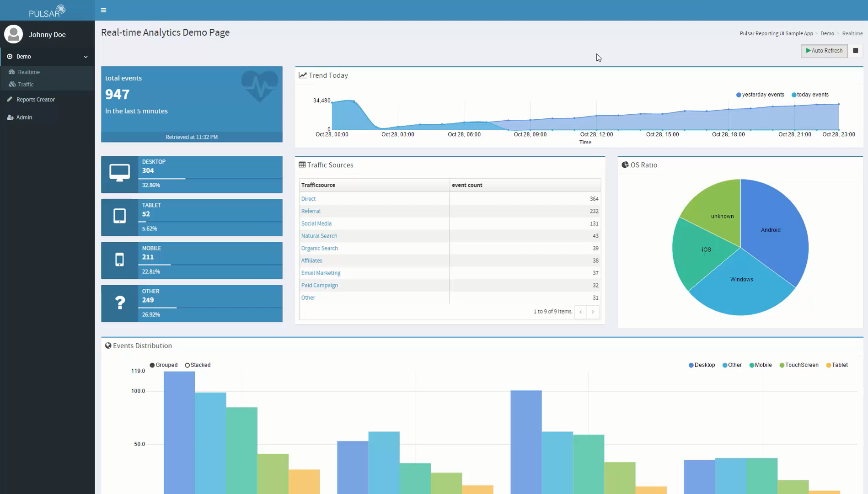Toggle yesterday events legend series
868x494 pixels.
click(x=760, y=95)
